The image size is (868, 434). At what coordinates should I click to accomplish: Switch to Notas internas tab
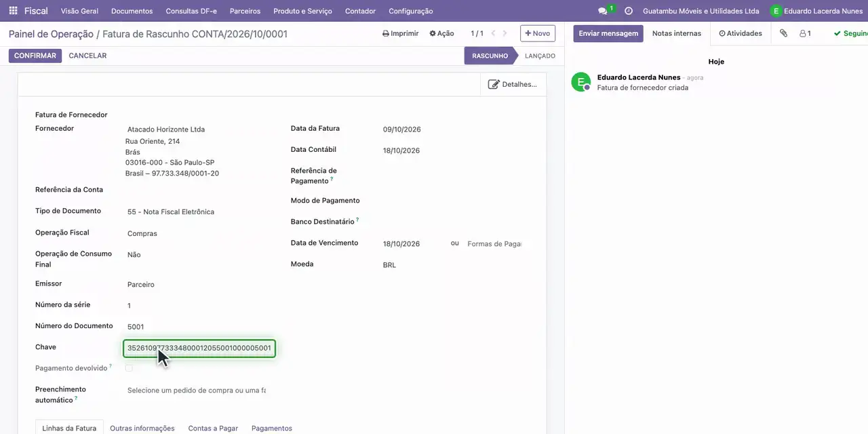point(677,33)
